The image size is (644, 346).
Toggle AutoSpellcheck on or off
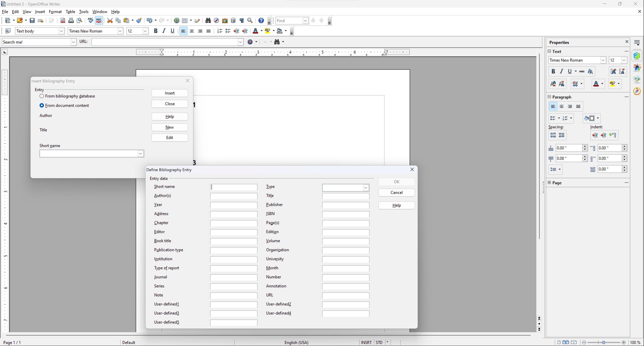[99, 20]
